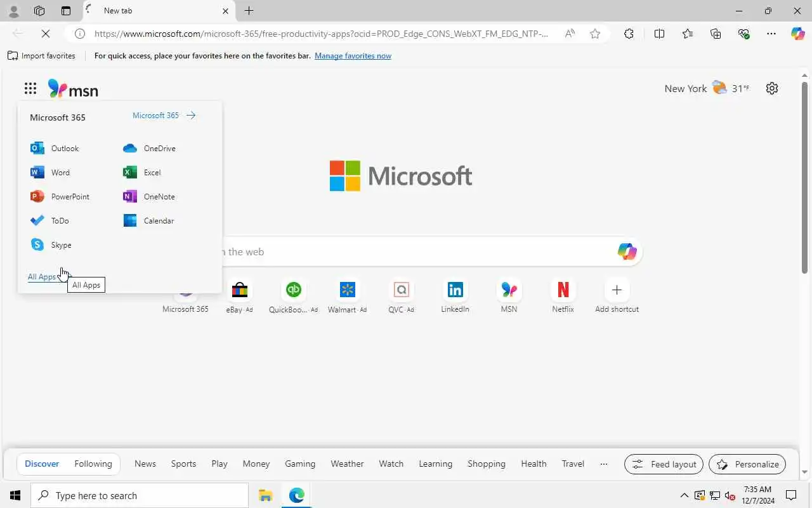Open the Walmart shortcut tile
The image size is (812, 508).
(347, 297)
